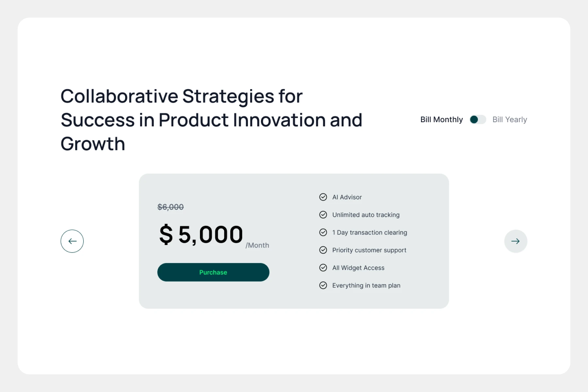Click the crossed-out $6,000 price
This screenshot has width=588, height=392.
[171, 207]
